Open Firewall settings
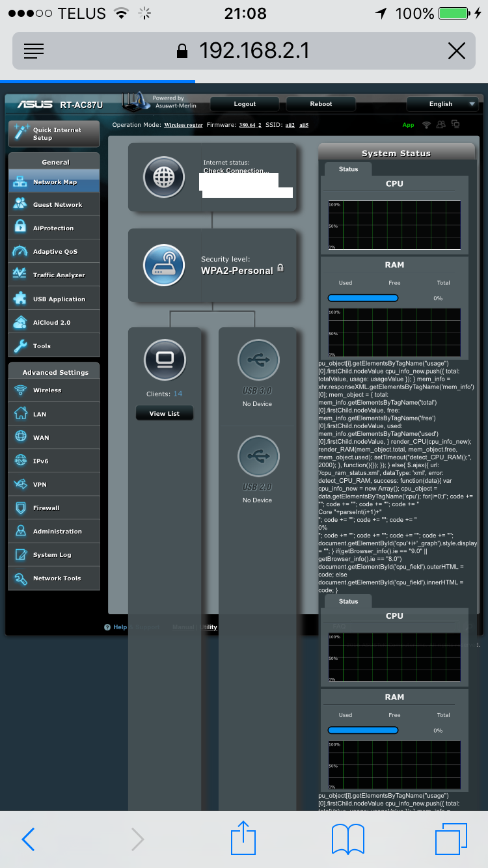 pos(53,508)
